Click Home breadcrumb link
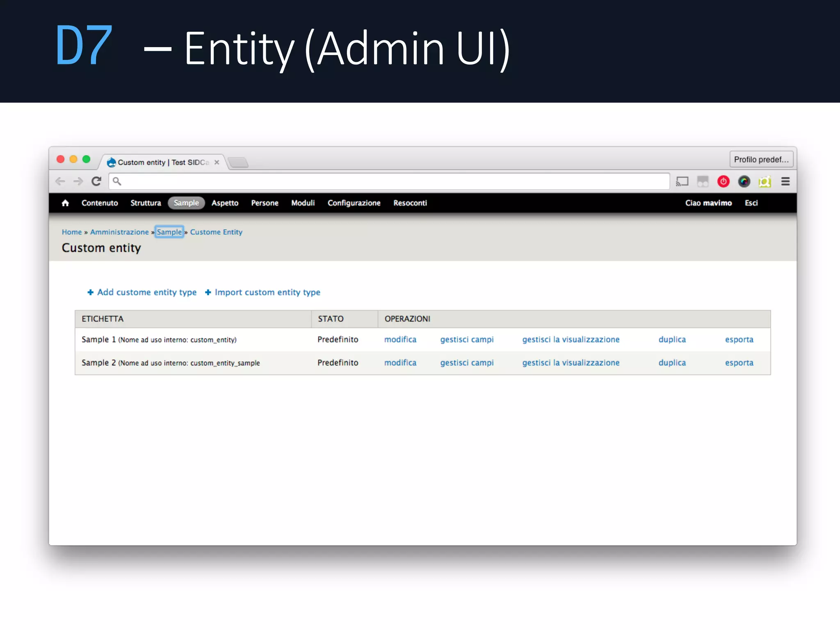 pyautogui.click(x=72, y=232)
